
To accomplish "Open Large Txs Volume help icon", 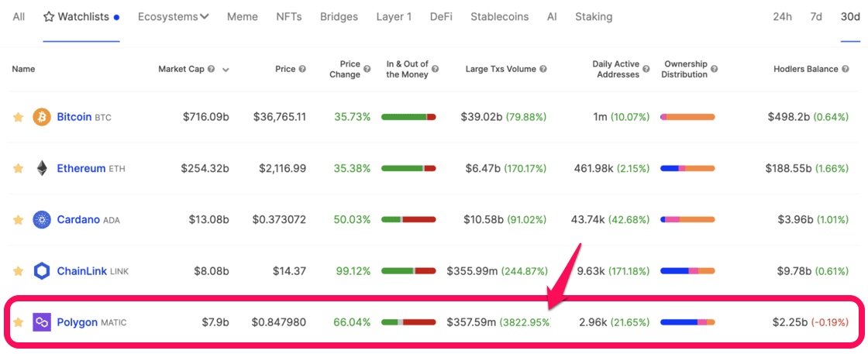I will click(543, 69).
